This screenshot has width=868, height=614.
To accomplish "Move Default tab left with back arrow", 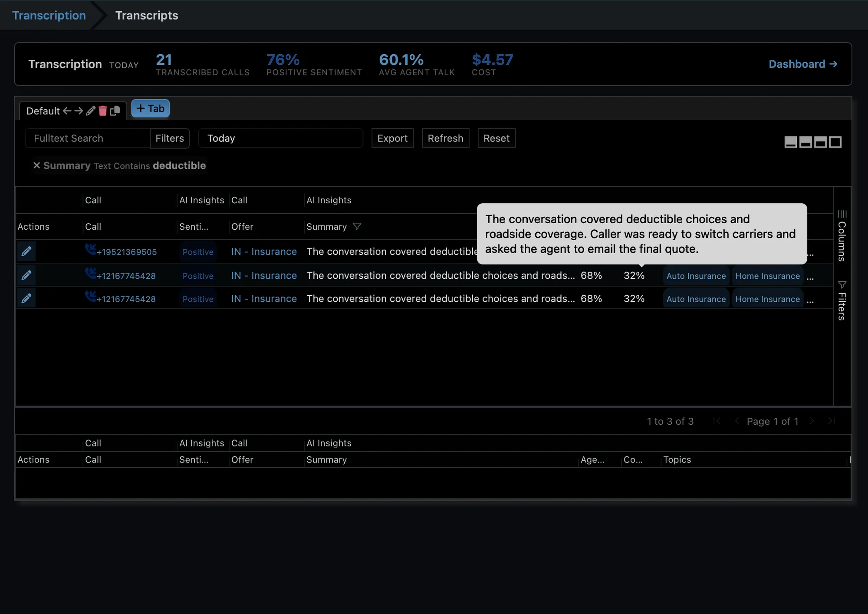I will [67, 111].
